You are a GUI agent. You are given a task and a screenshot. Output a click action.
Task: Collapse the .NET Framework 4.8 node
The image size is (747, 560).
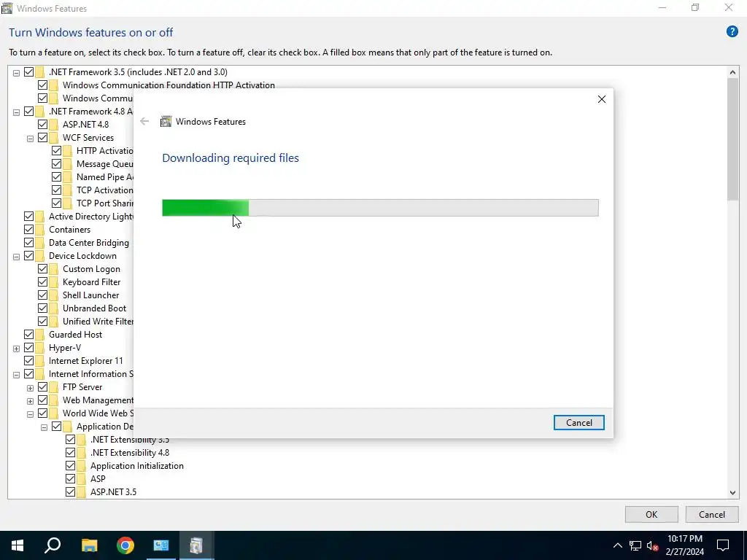click(16, 112)
